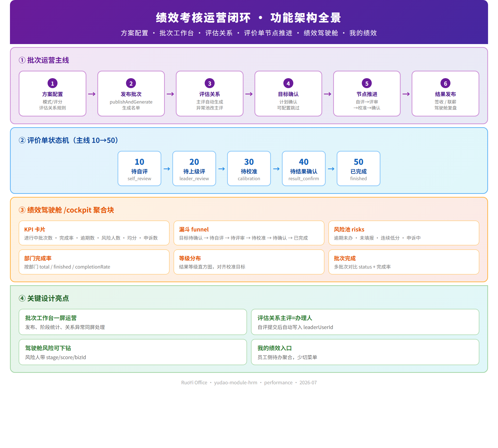The image size is (498, 448).
Task: Select the 结果发布 step title
Action: point(445,94)
